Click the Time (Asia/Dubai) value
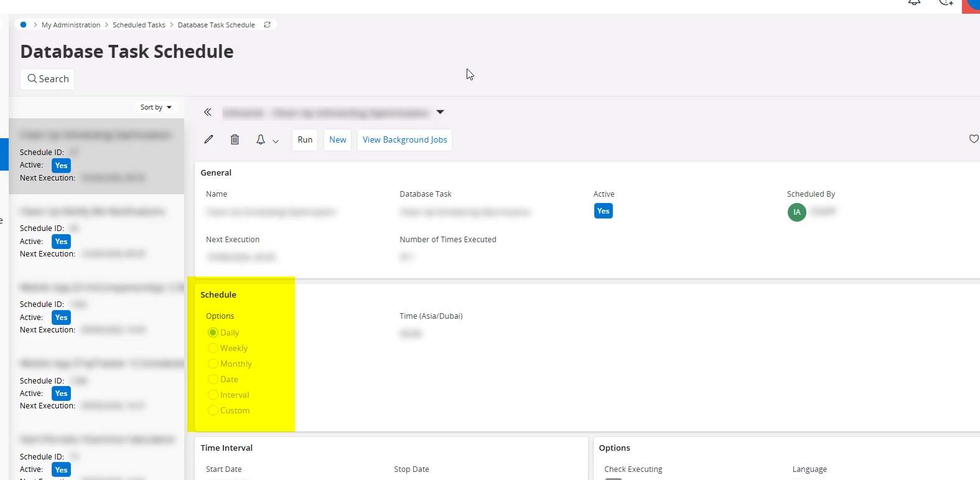 click(411, 334)
